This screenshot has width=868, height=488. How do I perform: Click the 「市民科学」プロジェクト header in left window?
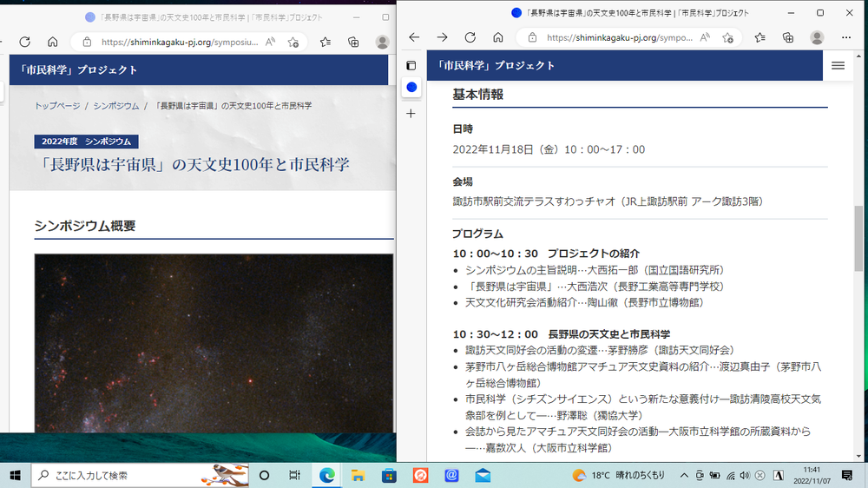coord(80,69)
